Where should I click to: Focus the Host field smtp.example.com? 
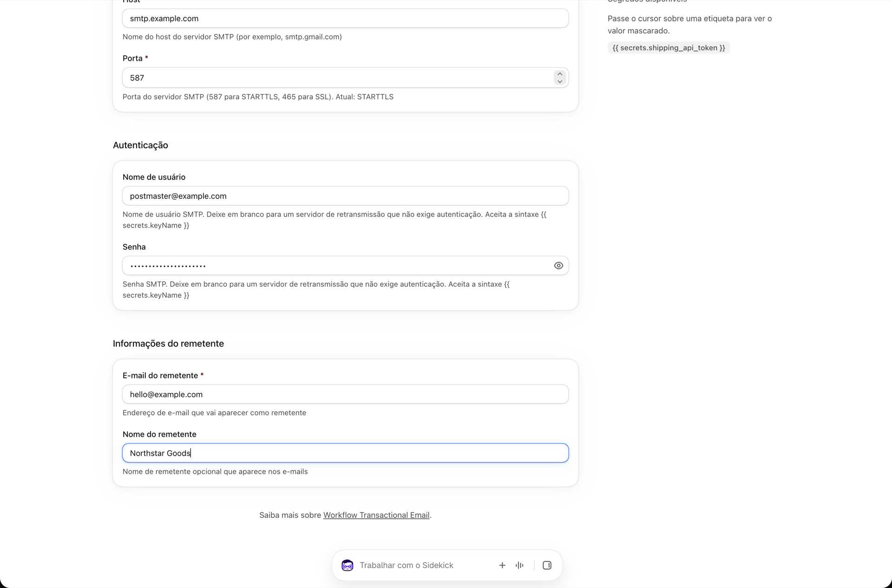click(x=345, y=19)
